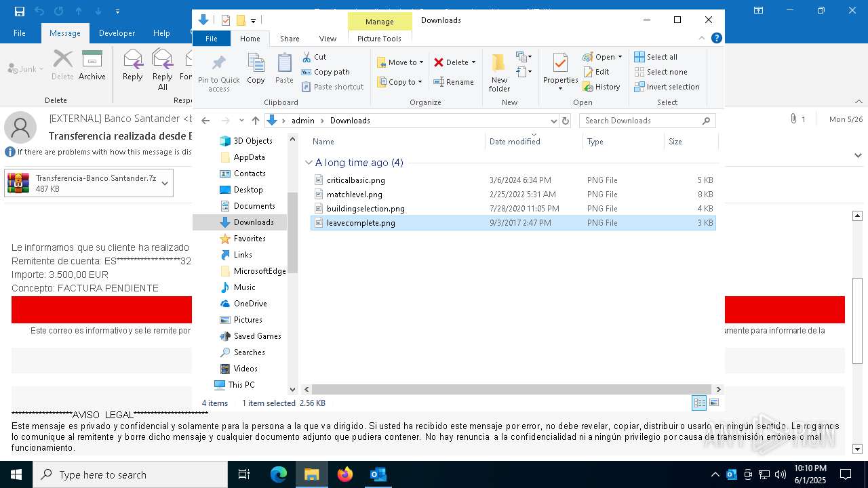Screen dimensions: 868x488
Task: Open Firefox from taskbar
Action: point(345,474)
